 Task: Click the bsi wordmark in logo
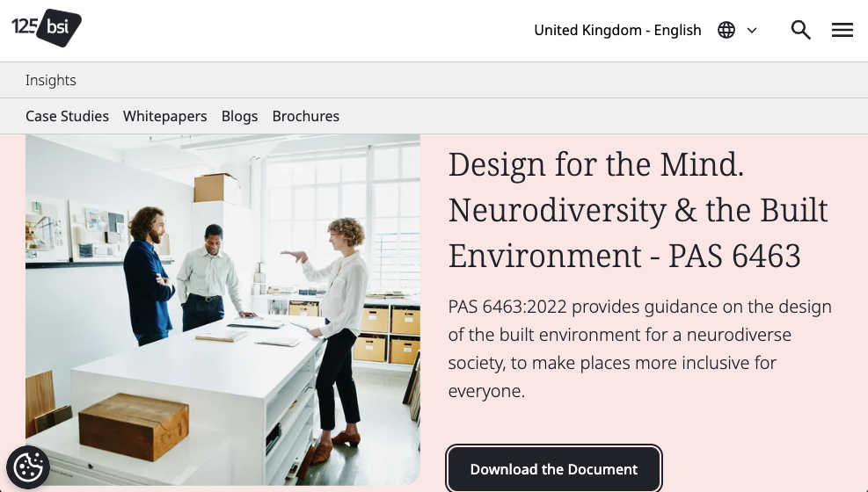[57, 25]
